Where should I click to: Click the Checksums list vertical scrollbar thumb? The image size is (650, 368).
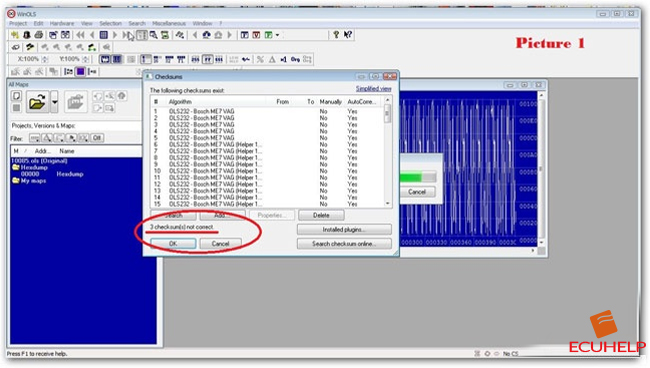pyautogui.click(x=388, y=113)
